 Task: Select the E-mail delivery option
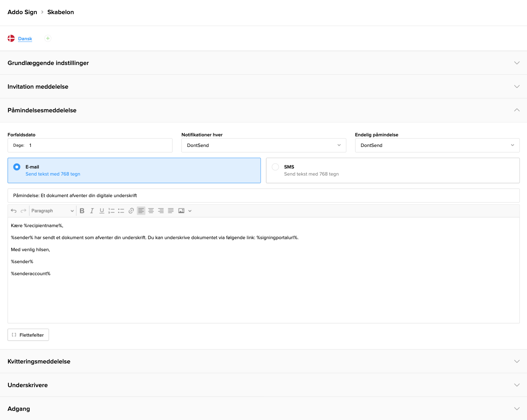click(17, 167)
